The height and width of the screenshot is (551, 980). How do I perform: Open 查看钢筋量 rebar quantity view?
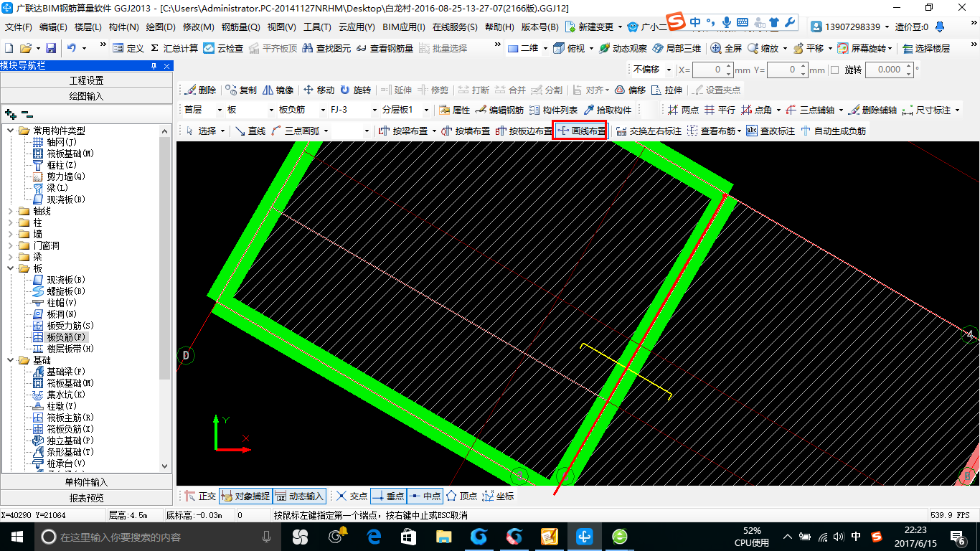coord(385,48)
